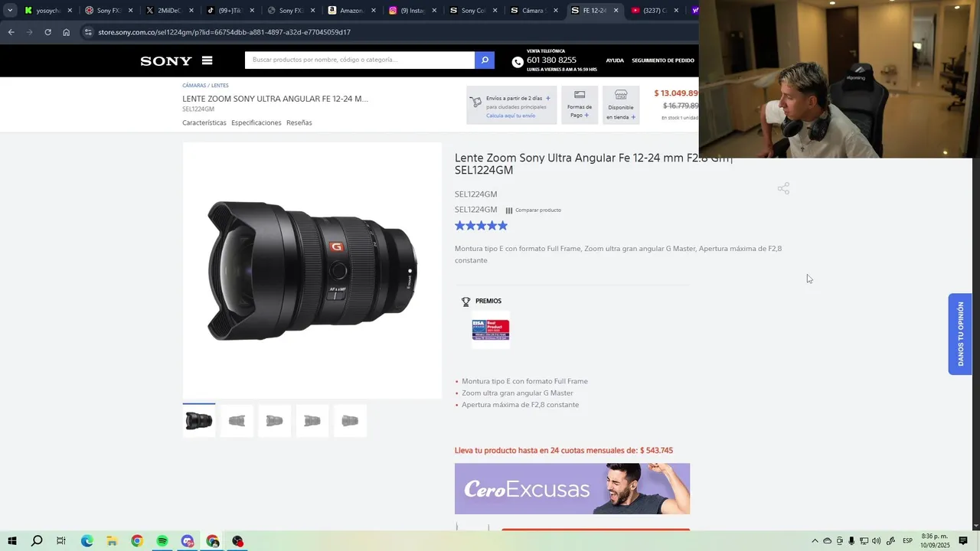Click the credit card payment icon

(x=580, y=95)
